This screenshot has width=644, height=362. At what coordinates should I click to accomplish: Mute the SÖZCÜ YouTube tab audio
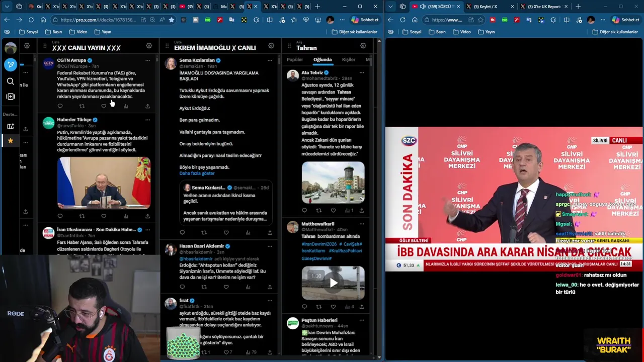[422, 7]
